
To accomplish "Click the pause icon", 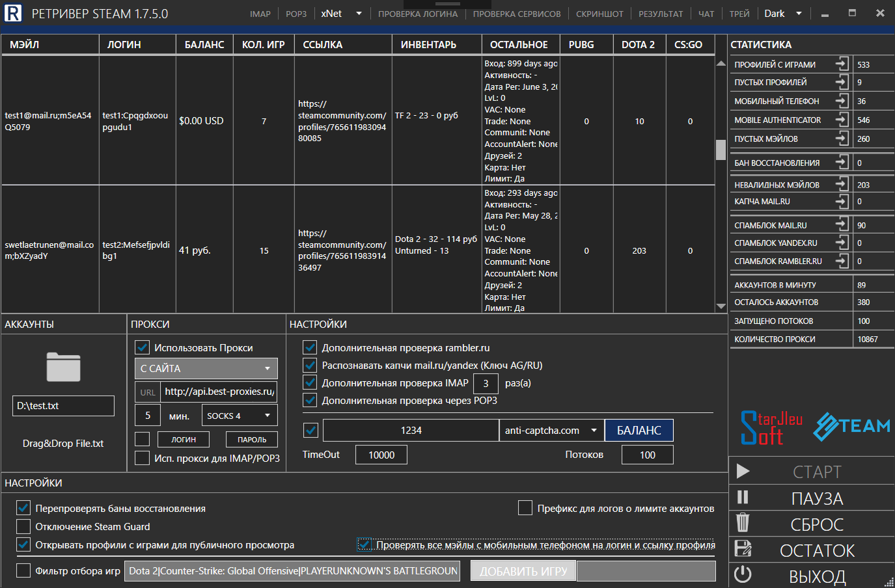I will (x=743, y=498).
